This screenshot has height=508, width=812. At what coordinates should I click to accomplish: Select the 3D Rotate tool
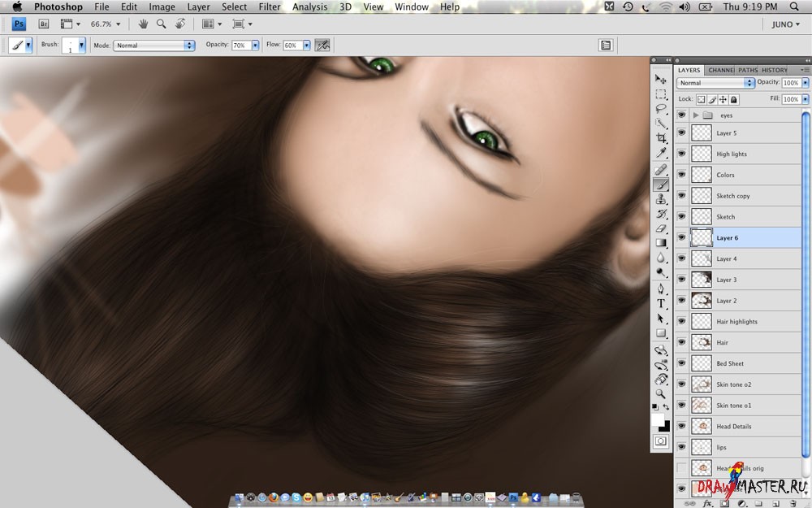tap(661, 350)
